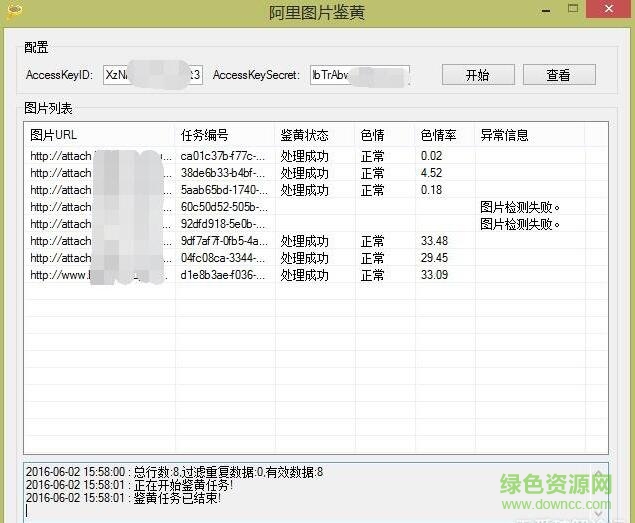Select the row with task ID 5aab65bd-1740
Viewport: 635px width, 523px height.
click(x=223, y=190)
